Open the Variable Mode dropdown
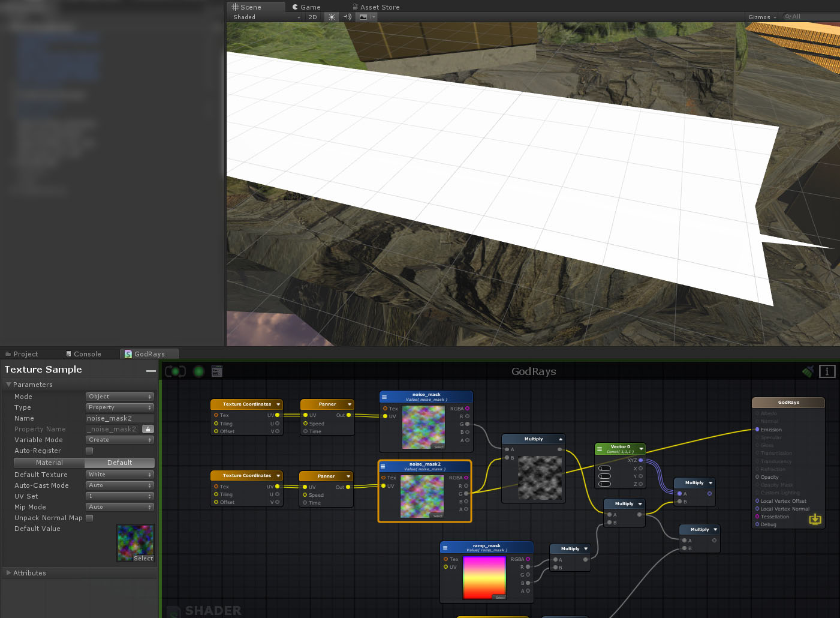 tap(120, 440)
